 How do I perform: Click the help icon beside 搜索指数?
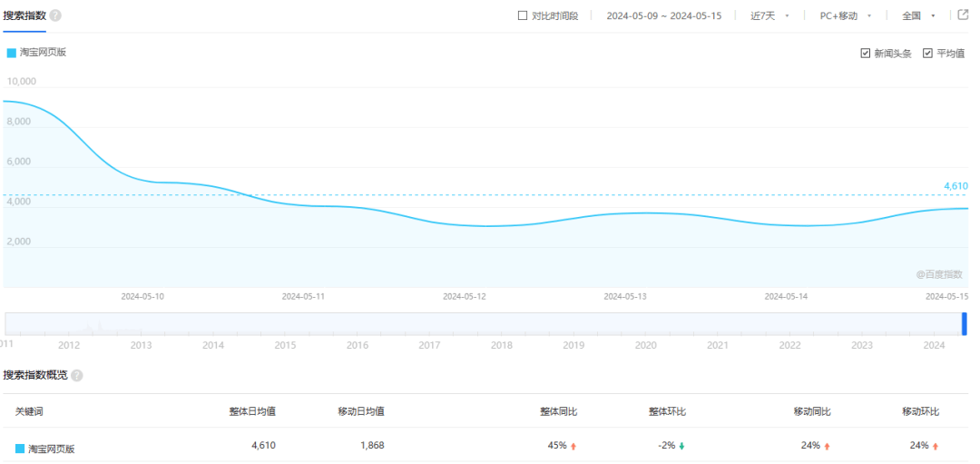[55, 15]
